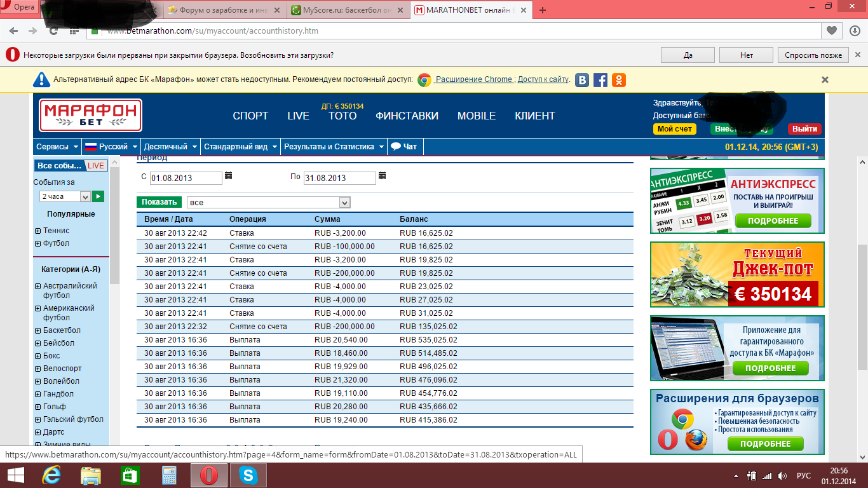Close the alternative address notification bar
Viewport: 868px width, 488px height.
tap(825, 80)
